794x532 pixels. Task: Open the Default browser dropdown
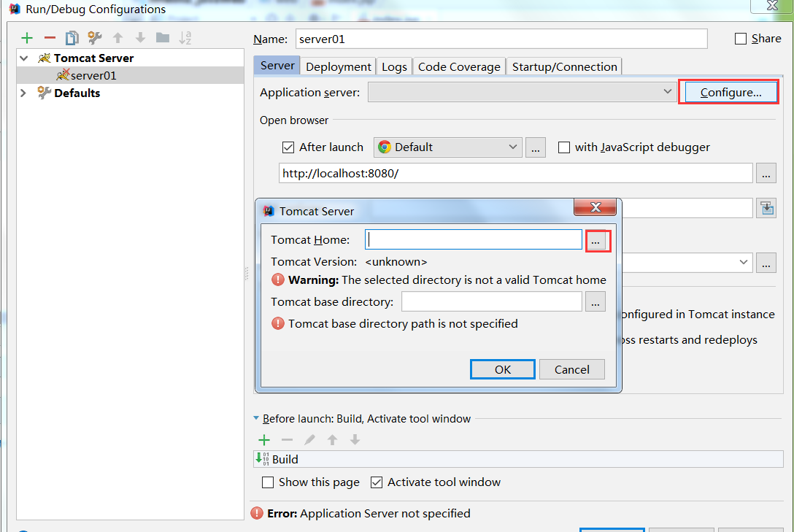coord(447,147)
